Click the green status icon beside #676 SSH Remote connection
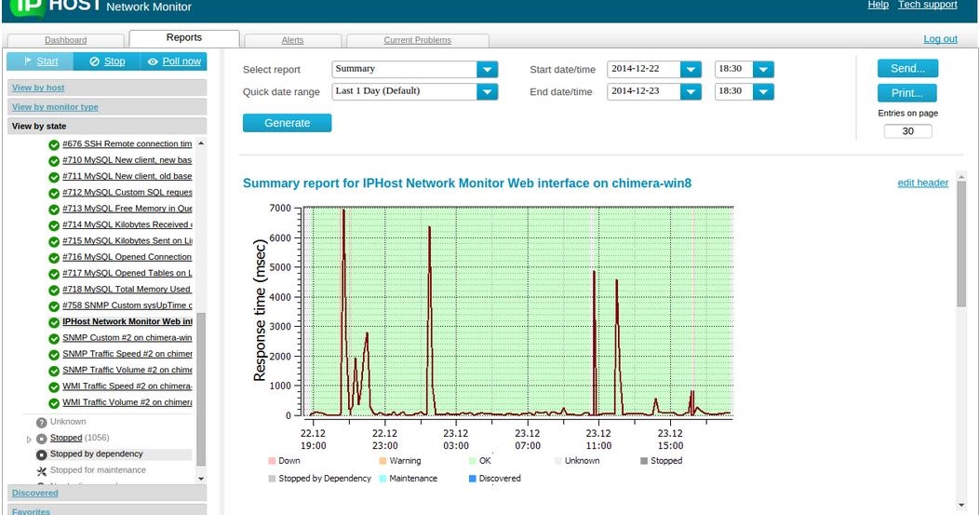980x515 pixels. tap(54, 145)
